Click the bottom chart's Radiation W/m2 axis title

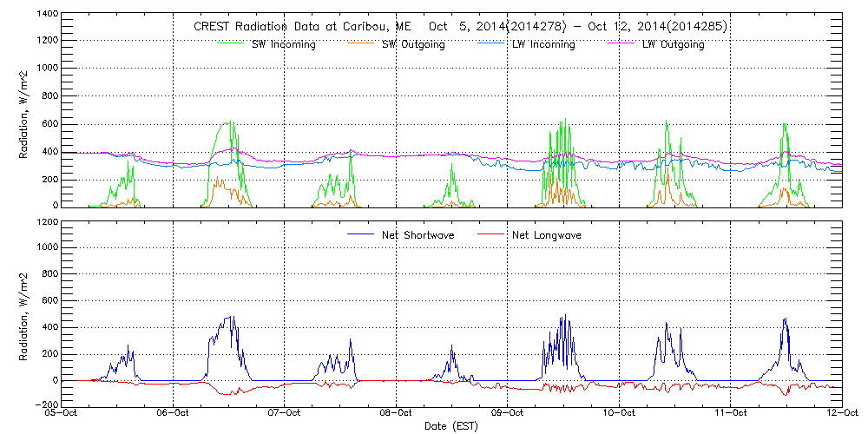25,312
